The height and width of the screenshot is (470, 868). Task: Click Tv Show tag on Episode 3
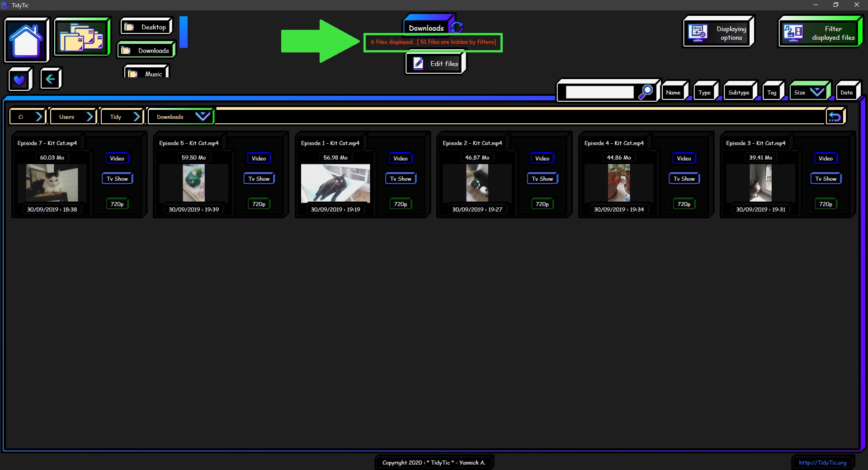pyautogui.click(x=826, y=179)
